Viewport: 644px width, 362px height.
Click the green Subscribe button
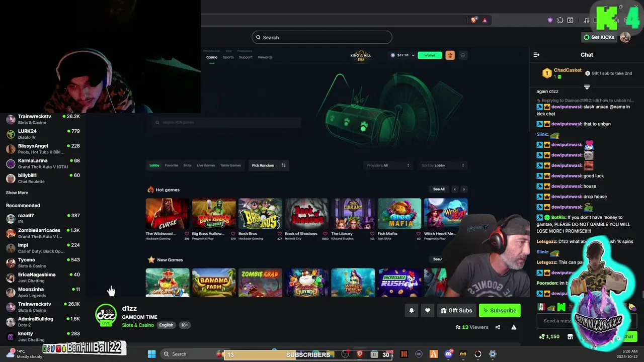click(x=500, y=311)
